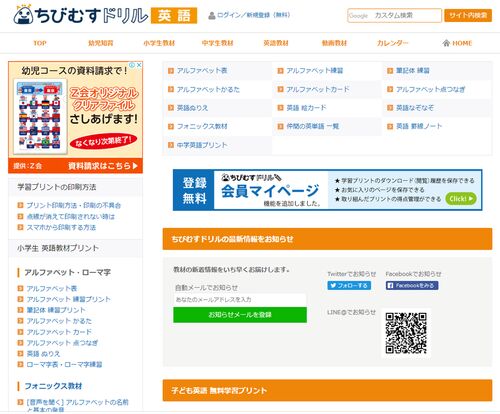
Task: Open 点線が消えて印刷されない時は link
Action: (x=71, y=217)
